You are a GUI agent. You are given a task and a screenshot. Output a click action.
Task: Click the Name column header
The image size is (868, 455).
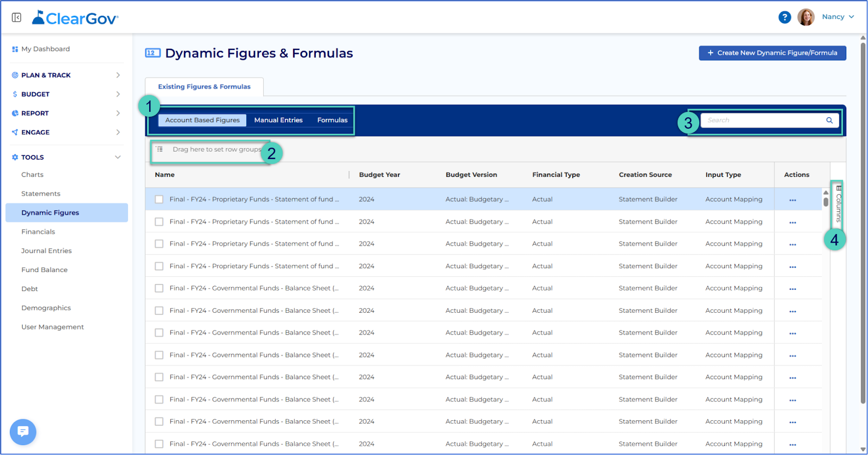coord(165,175)
